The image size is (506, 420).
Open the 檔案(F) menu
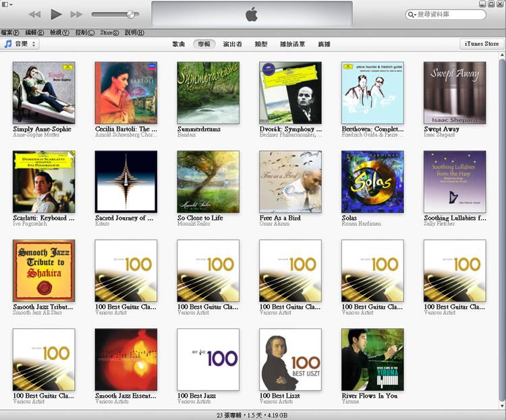(9, 32)
